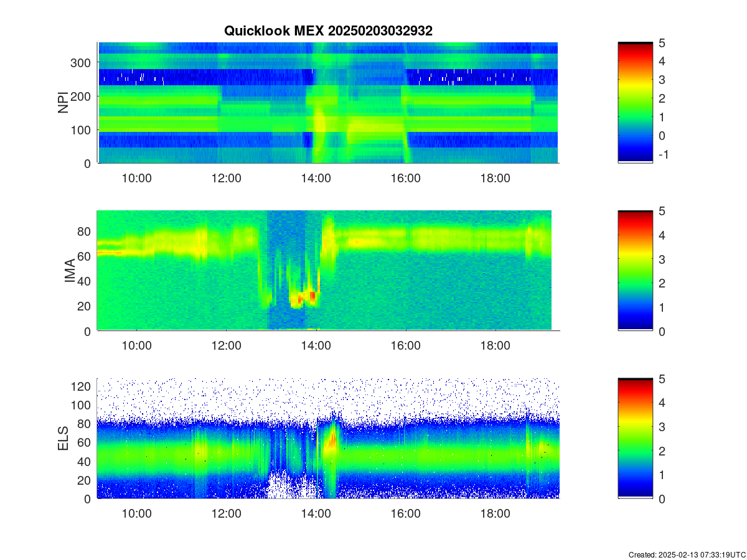Click the "18:00" tick under the NPI panel

[496, 178]
